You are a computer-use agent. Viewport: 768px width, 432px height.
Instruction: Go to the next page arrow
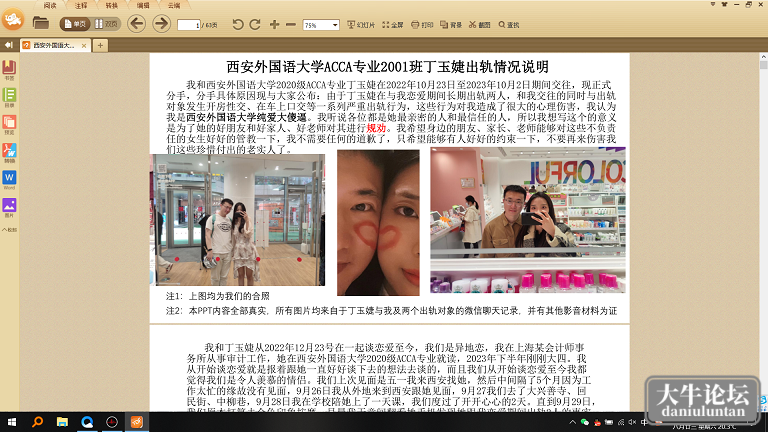[161, 24]
